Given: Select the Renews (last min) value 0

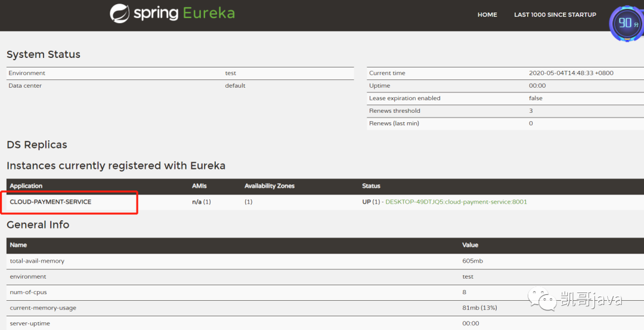Looking at the screenshot, I should coord(531,124).
